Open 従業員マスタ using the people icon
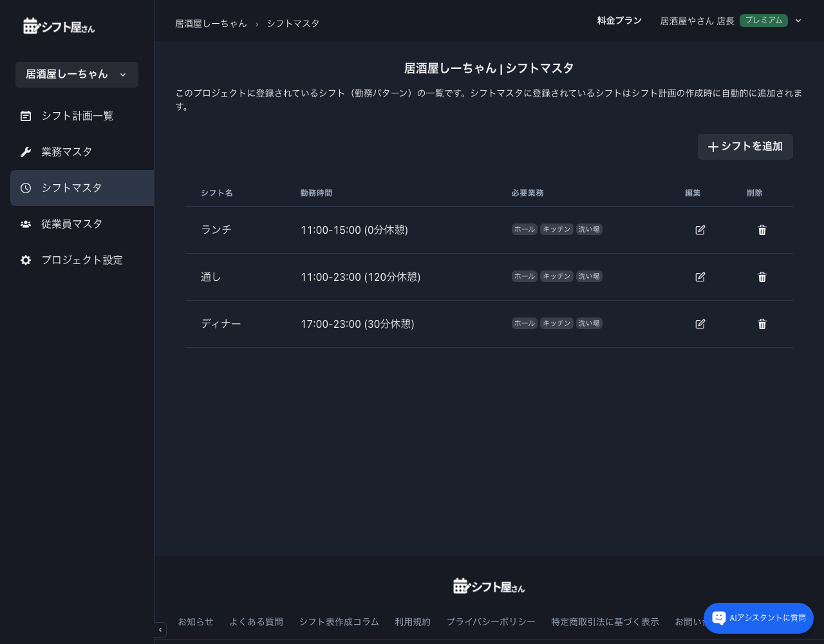 [26, 223]
